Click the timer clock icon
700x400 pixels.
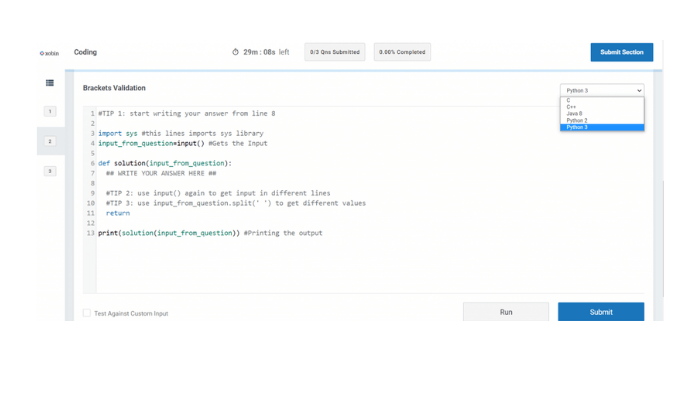coord(236,52)
